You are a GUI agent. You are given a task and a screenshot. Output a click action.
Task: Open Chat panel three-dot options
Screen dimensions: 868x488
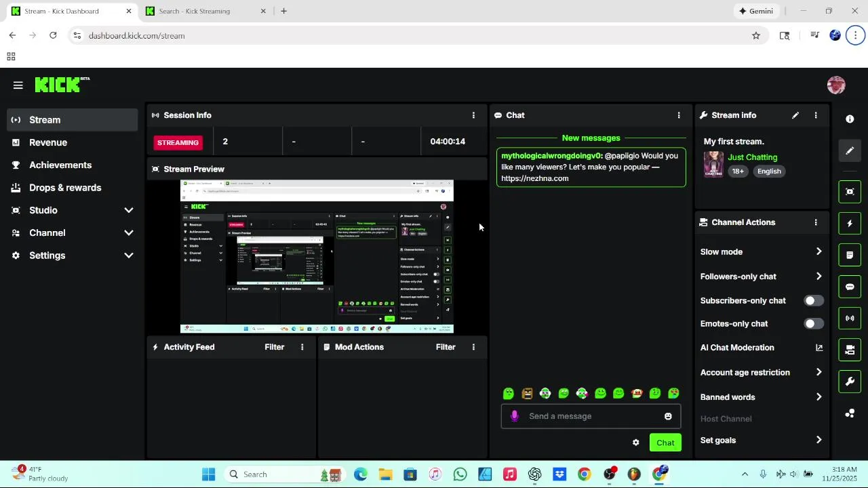(x=679, y=115)
